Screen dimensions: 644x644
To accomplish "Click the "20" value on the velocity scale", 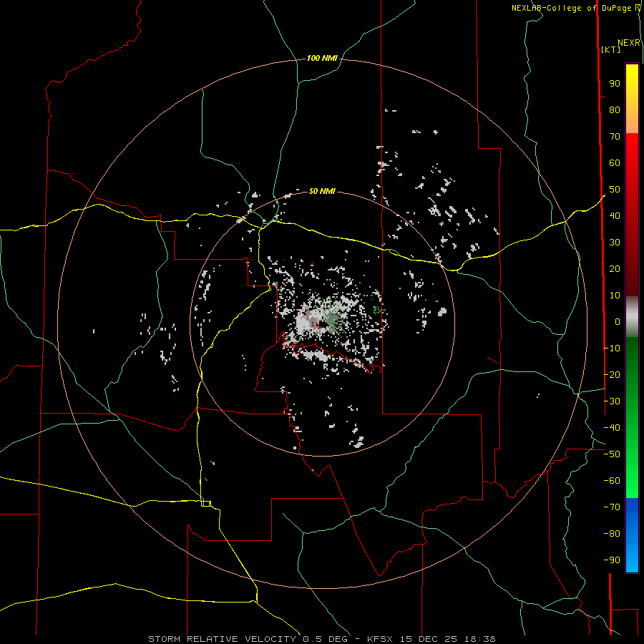I will click(x=615, y=269).
